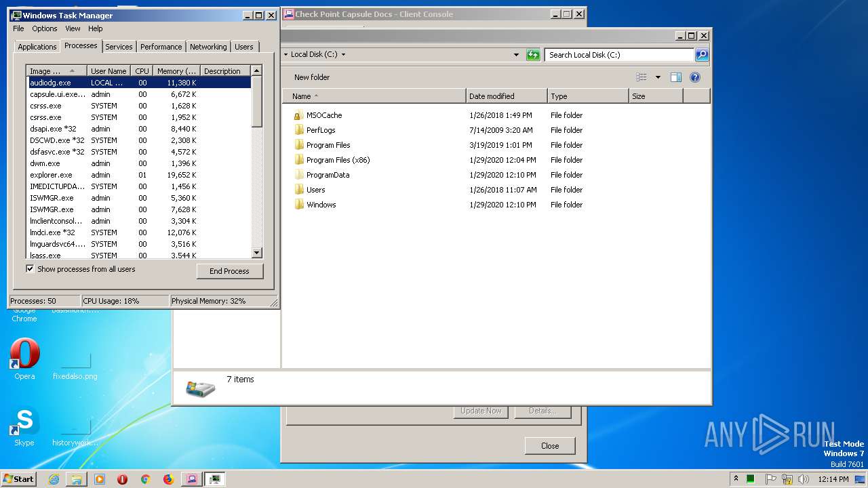Select the Windows folder icon
The width and height of the screenshot is (868, 488).
[x=299, y=205]
